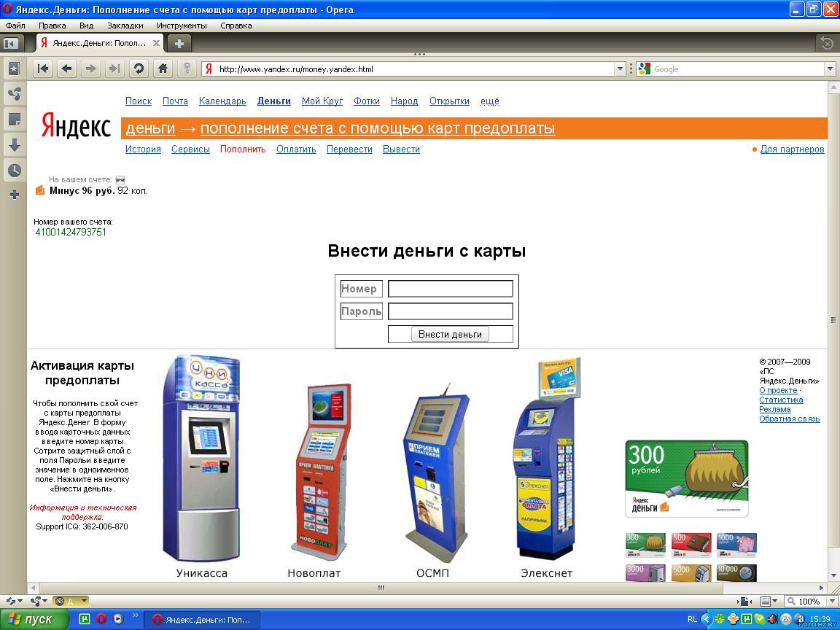Expand hidden system tray icons

coord(706,619)
